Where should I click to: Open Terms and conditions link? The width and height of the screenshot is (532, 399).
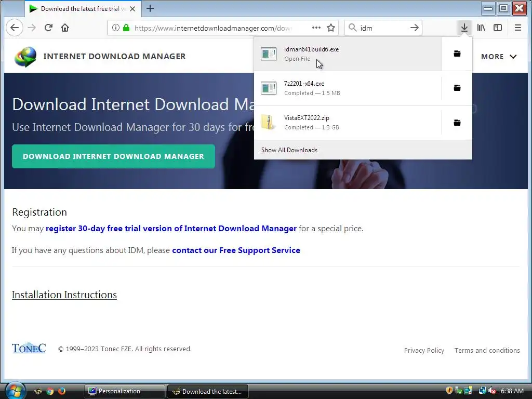click(x=487, y=350)
